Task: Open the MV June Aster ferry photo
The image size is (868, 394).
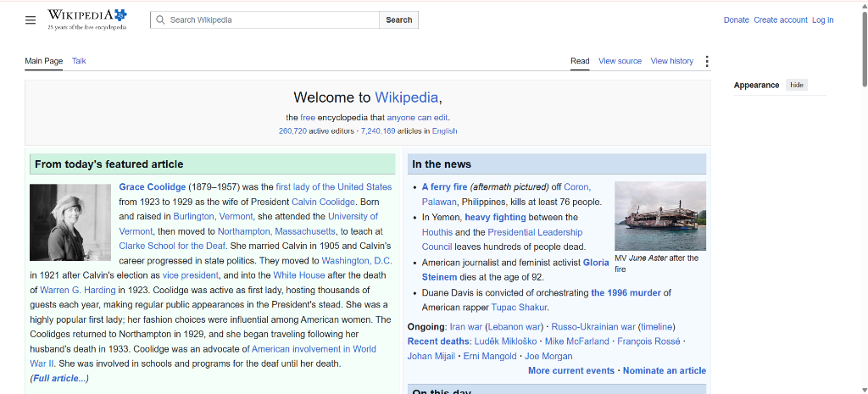Action: (660, 216)
